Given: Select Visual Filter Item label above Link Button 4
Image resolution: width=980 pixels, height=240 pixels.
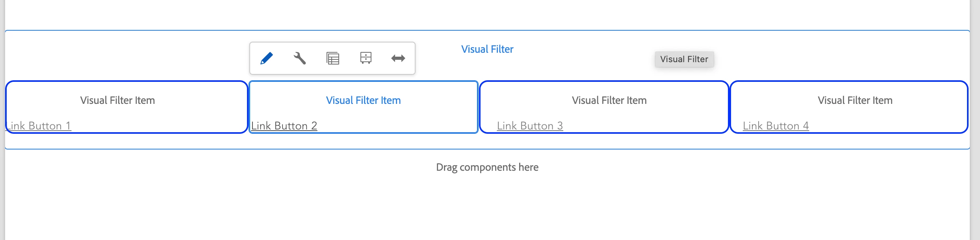Looking at the screenshot, I should [x=855, y=100].
